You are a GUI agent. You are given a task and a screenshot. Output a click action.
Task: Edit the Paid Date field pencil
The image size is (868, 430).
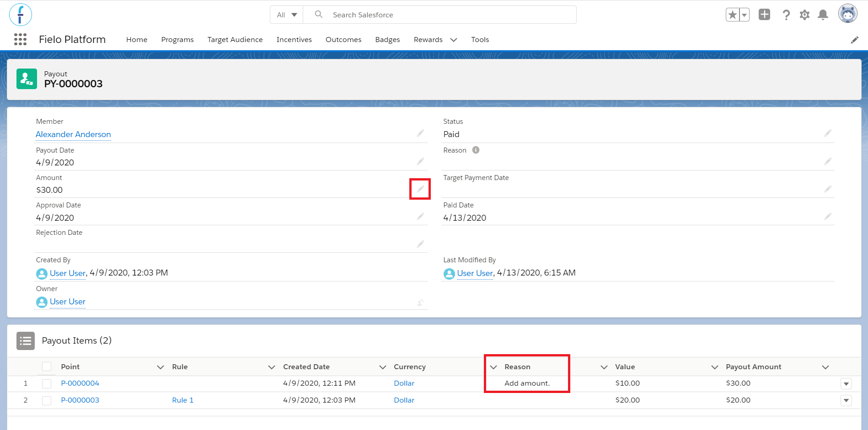pos(828,216)
